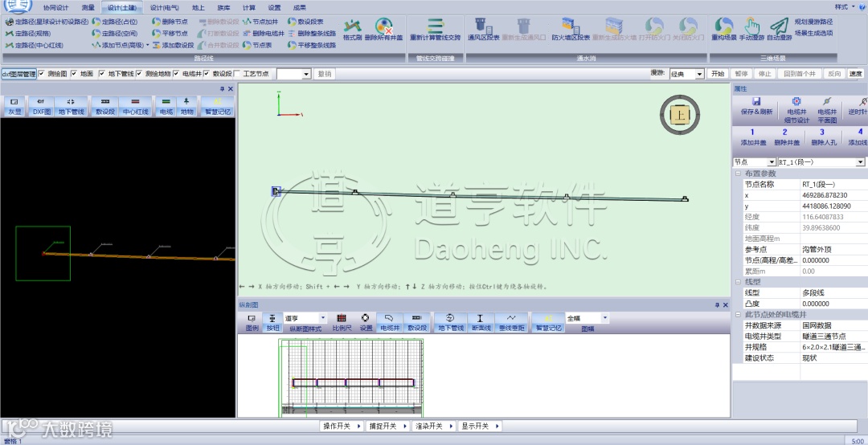Open 电缆井平面图 in properties panel
The width and height of the screenshot is (868, 445).
coord(827,110)
